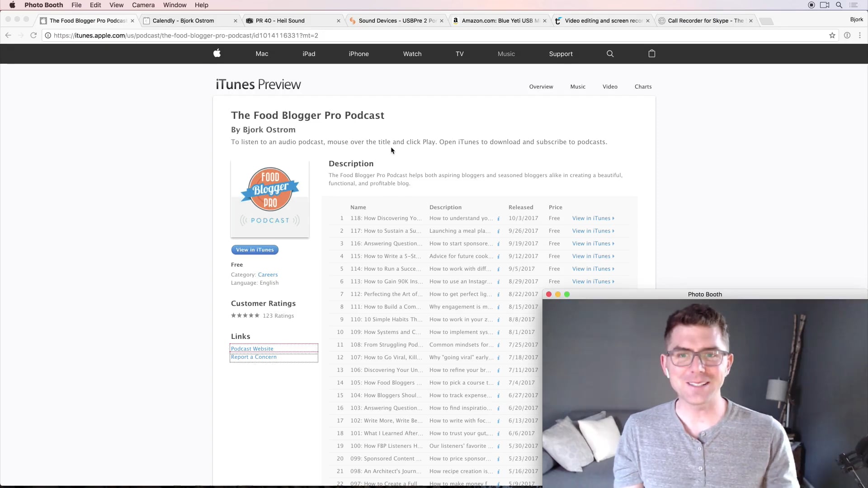Bookmark this page with the star icon

pyautogui.click(x=832, y=35)
